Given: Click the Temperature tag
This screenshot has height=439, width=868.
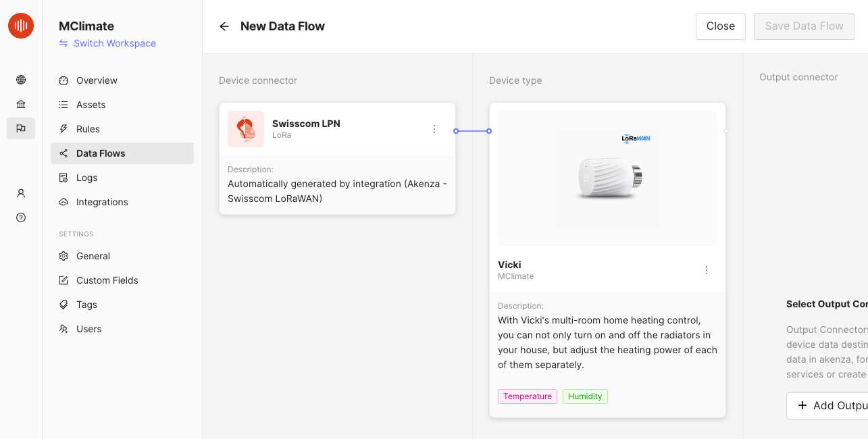Looking at the screenshot, I should pos(528,396).
